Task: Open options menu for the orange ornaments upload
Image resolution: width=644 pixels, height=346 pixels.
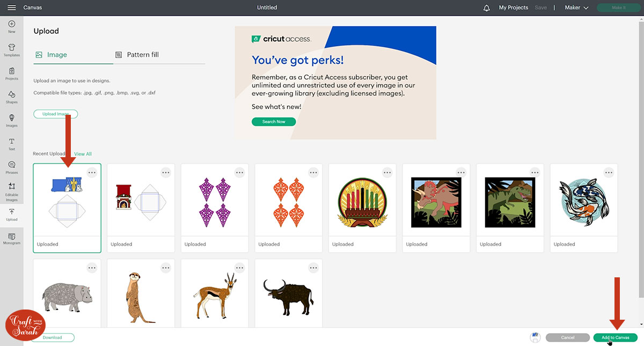Action: point(313,173)
